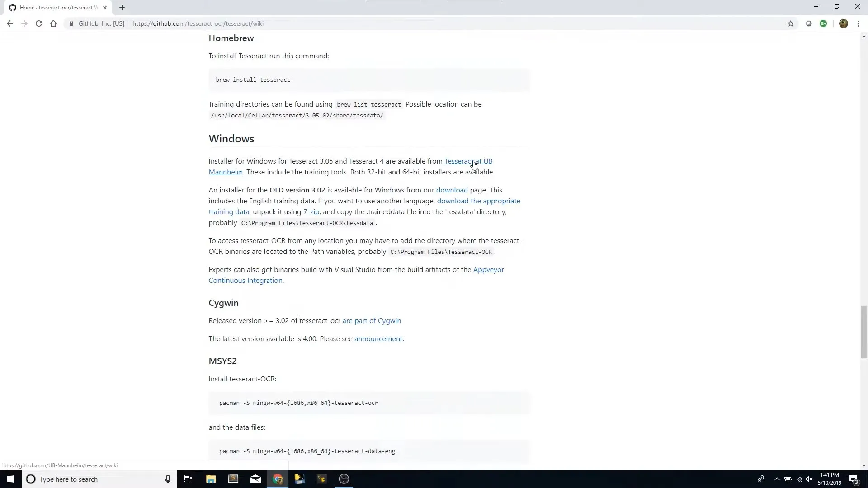The image size is (868, 488).
Task: Click the browser refresh icon
Action: (x=38, y=23)
